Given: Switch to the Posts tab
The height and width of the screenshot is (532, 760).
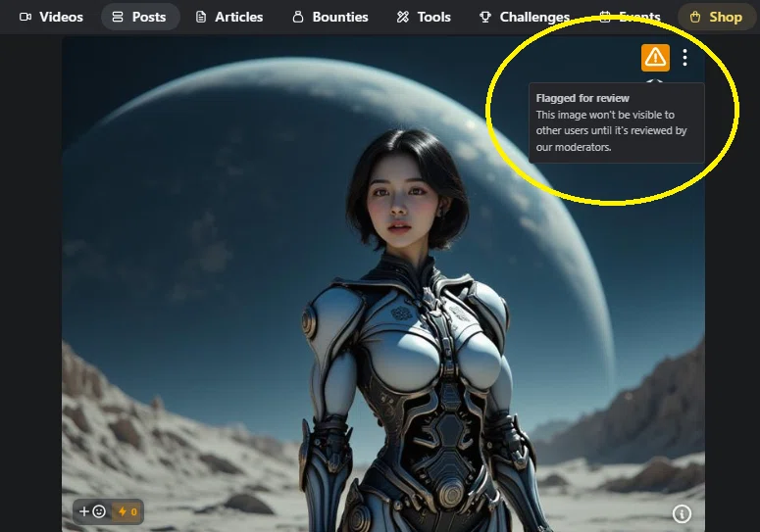Looking at the screenshot, I should [x=140, y=17].
